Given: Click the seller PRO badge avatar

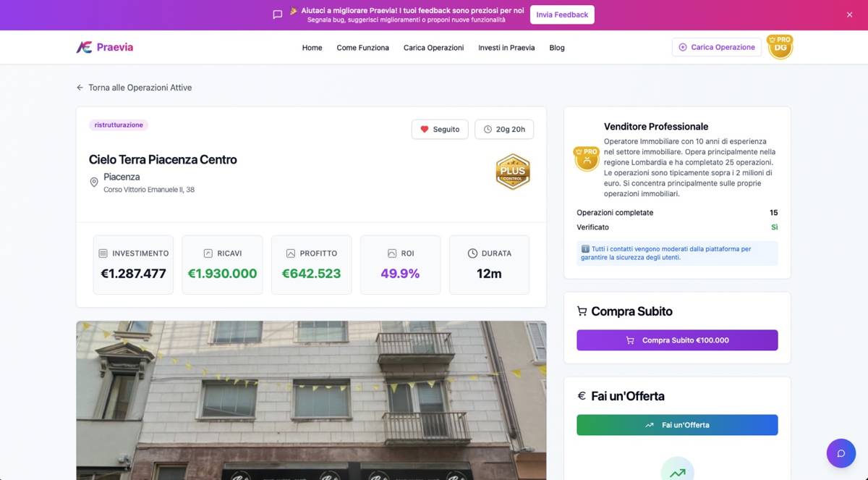Looking at the screenshot, I should pos(586,159).
